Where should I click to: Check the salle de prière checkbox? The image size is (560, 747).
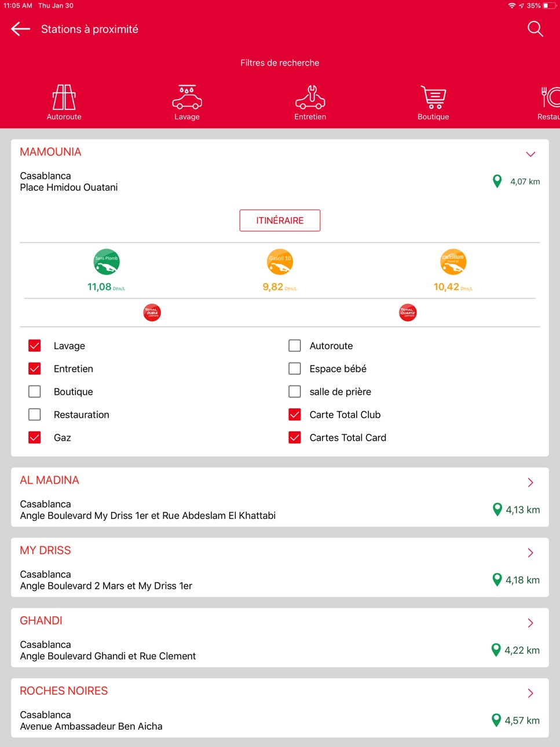click(x=295, y=391)
